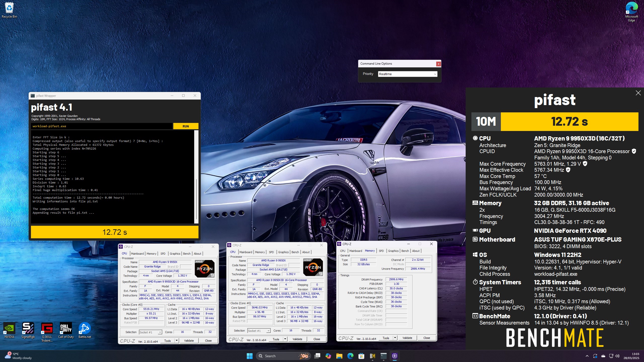
Task: Open Copilot from taskbar
Action: pos(328,356)
